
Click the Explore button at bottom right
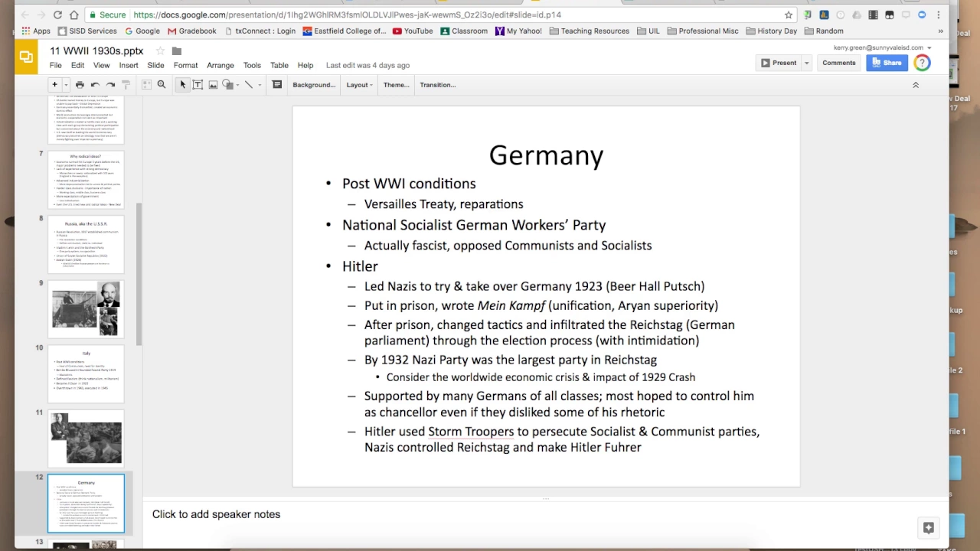(x=929, y=527)
